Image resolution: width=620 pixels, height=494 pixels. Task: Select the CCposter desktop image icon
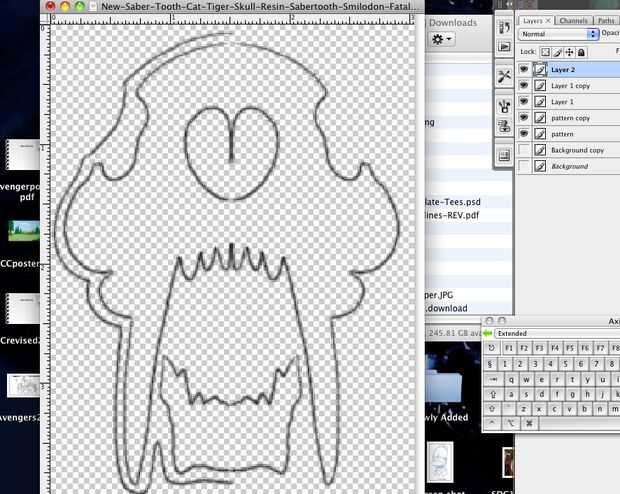(x=24, y=231)
